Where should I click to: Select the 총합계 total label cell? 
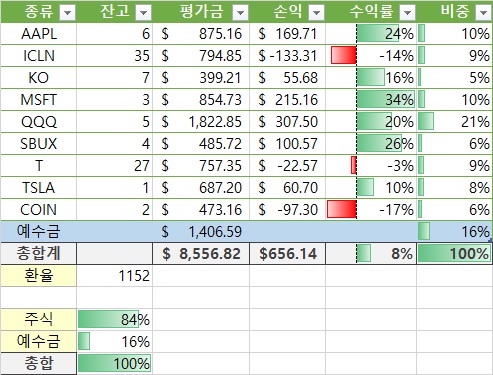click(39, 254)
